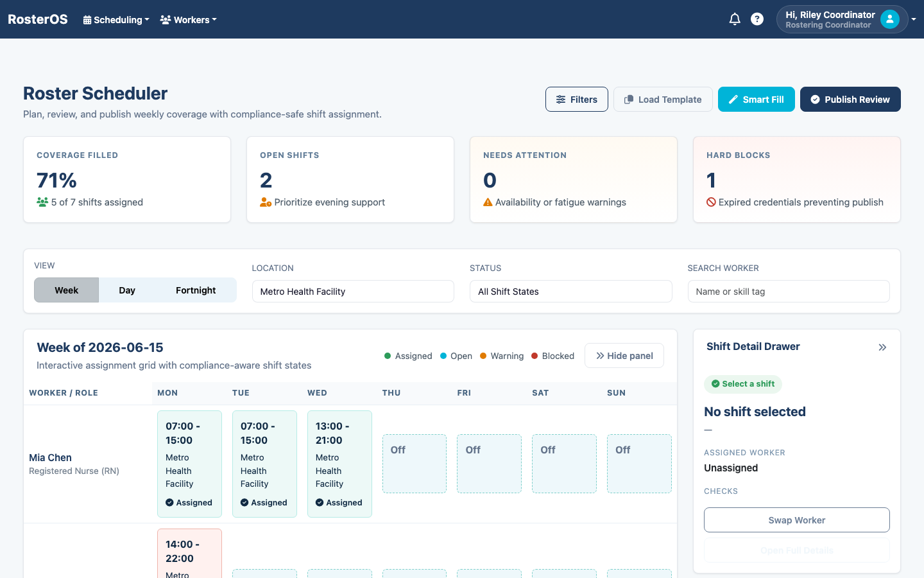The height and width of the screenshot is (578, 924).
Task: Open the help question mark icon
Action: click(757, 19)
